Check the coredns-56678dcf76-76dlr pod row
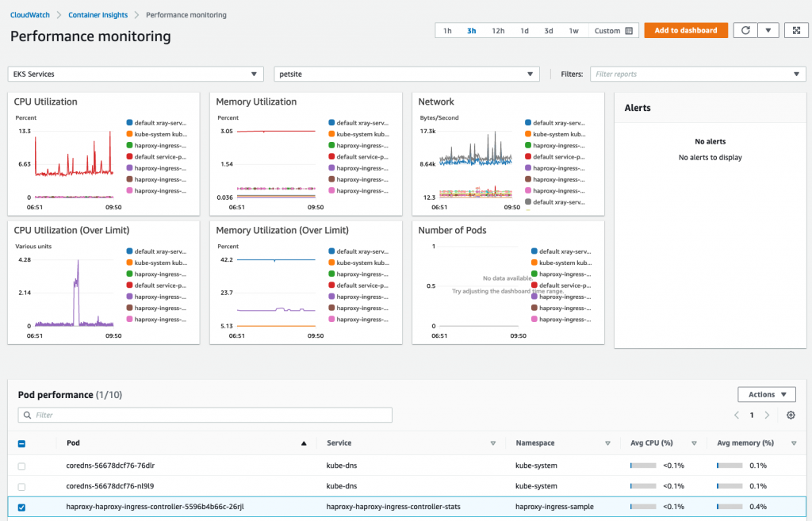The image size is (812, 521). (x=22, y=465)
